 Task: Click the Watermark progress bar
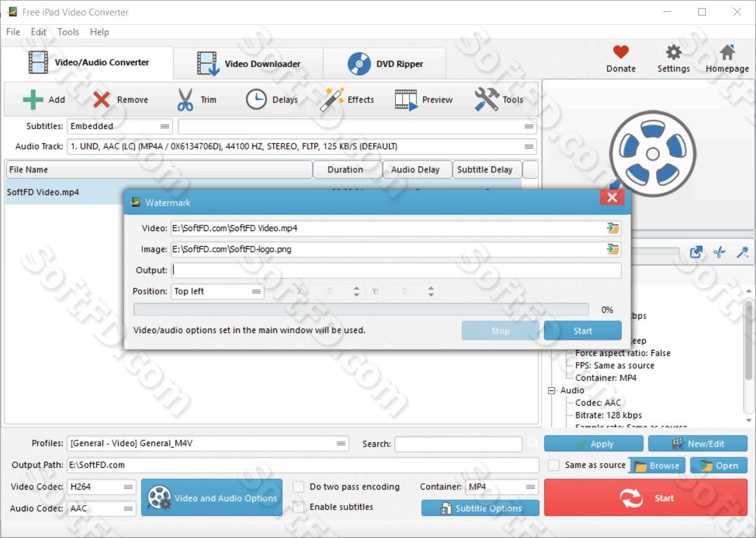361,309
